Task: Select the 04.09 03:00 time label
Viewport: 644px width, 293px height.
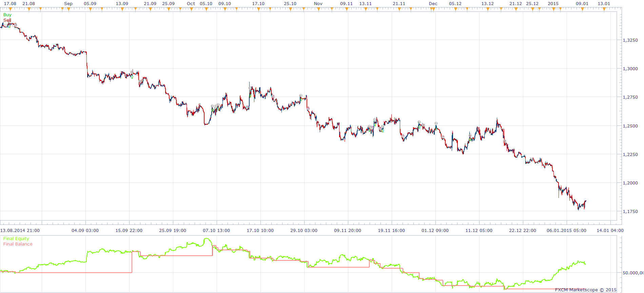Action: (85, 231)
